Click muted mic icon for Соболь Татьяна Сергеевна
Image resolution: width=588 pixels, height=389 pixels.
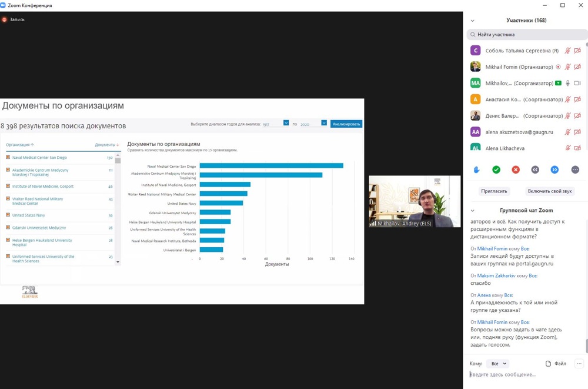(x=568, y=51)
